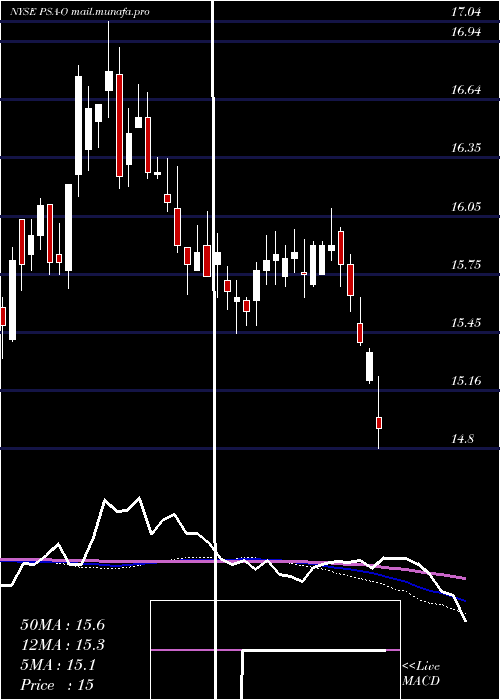Image resolution: width=500 pixels, height=700 pixels.
Task: Click the tallest white candle reaching 16.94
Action: [108, 80]
